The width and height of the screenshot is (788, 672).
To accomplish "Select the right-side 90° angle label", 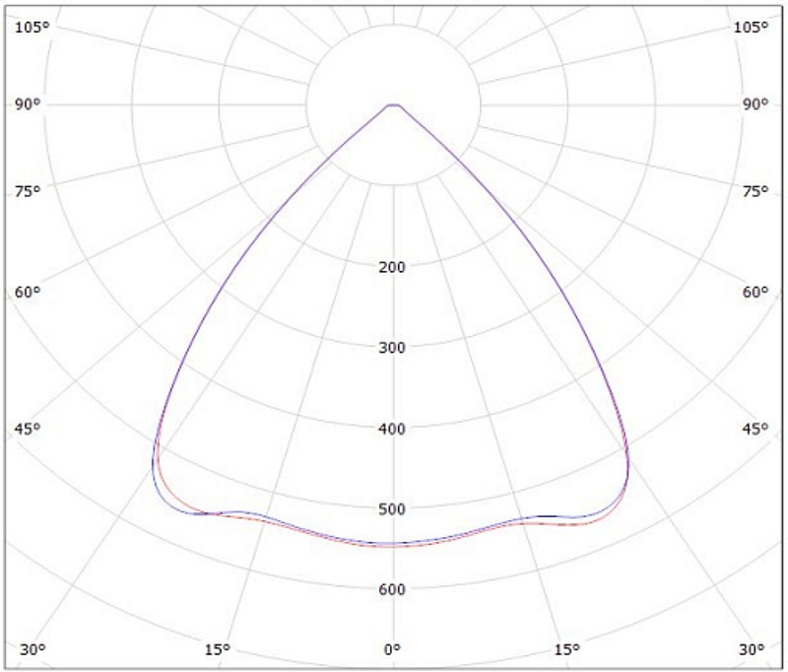I will tap(755, 104).
